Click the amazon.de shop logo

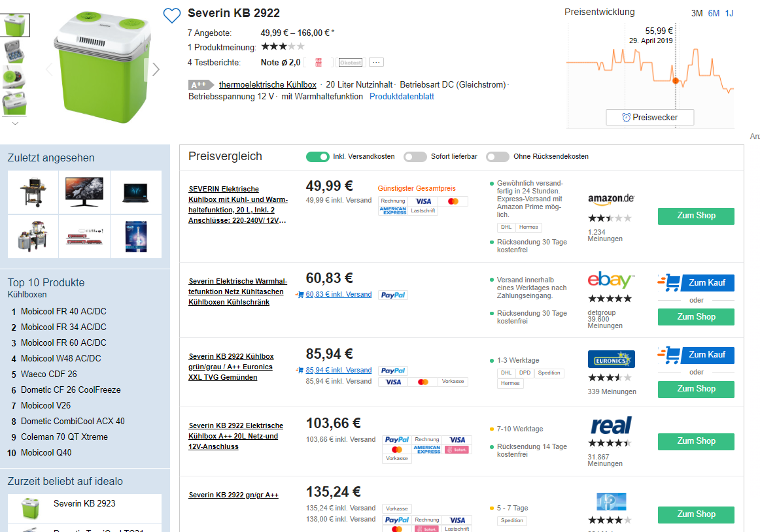pos(611,199)
